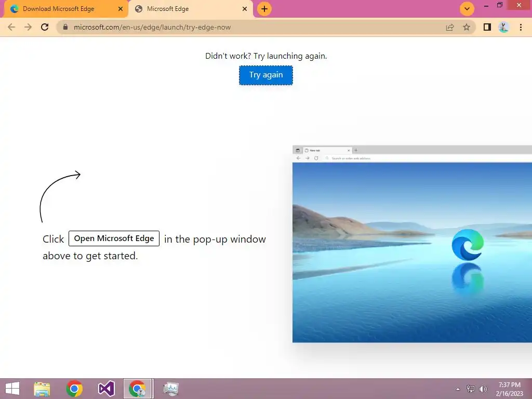Switch to the active Chrome profile window
The image size is (532, 399).
click(x=138, y=389)
